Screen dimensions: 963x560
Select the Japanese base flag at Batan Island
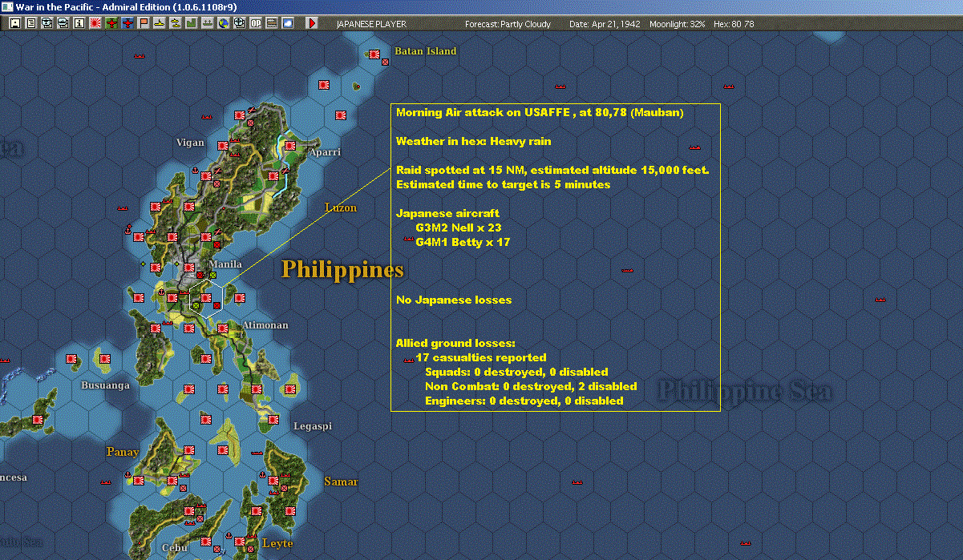[x=374, y=54]
